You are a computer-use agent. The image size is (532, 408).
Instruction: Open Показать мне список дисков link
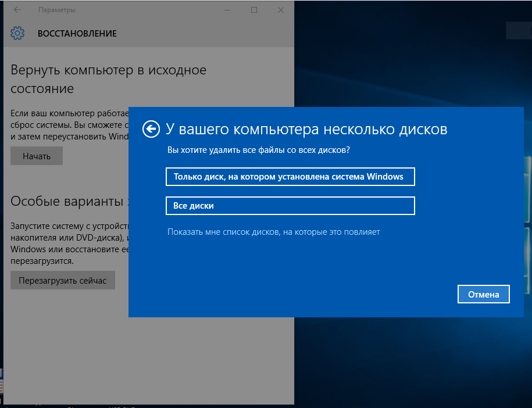[273, 232]
